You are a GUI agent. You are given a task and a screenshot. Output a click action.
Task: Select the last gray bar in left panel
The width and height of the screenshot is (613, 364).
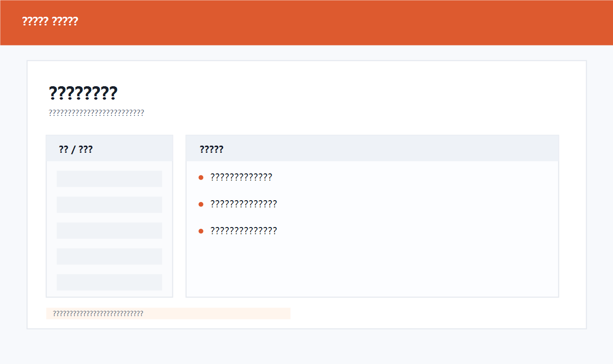(x=109, y=282)
